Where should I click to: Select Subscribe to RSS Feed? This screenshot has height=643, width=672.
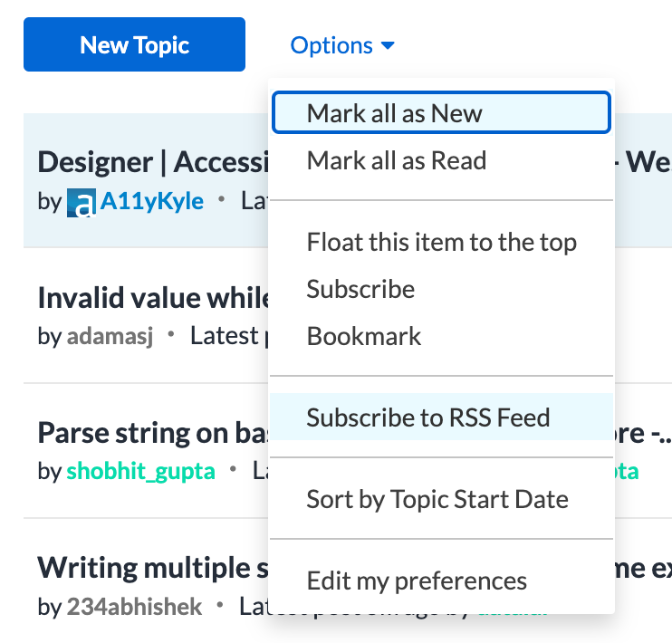[x=428, y=417]
